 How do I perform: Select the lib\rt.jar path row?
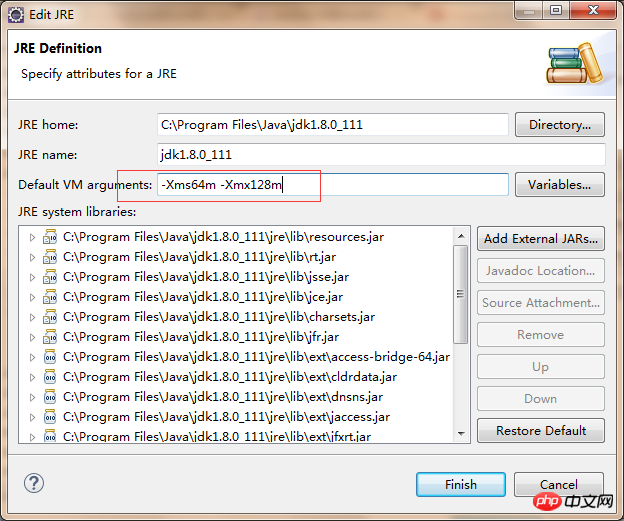tap(199, 257)
